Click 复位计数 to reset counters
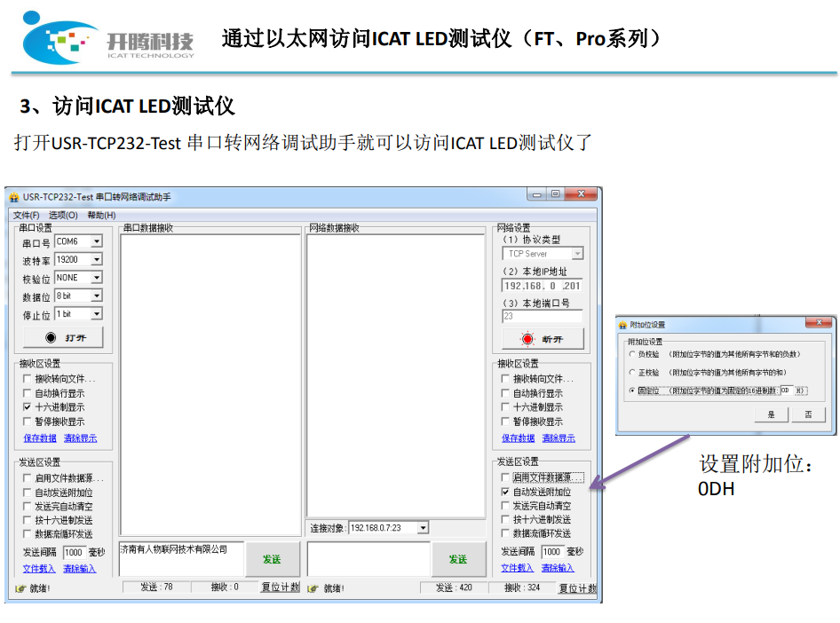This screenshot has width=840, height=623. pos(280,587)
